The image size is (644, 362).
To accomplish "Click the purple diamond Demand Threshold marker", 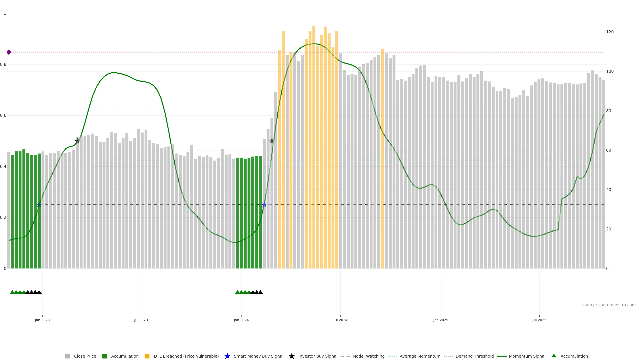I will 9,52.
